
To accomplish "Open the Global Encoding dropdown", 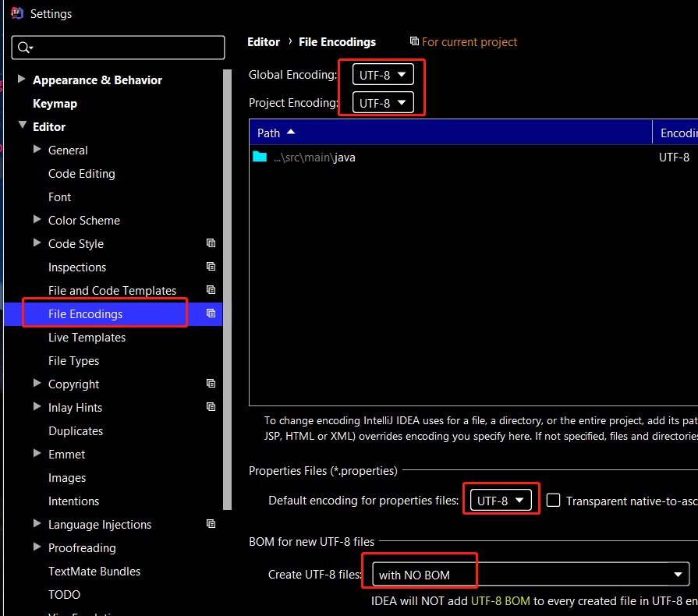I will pos(382,75).
